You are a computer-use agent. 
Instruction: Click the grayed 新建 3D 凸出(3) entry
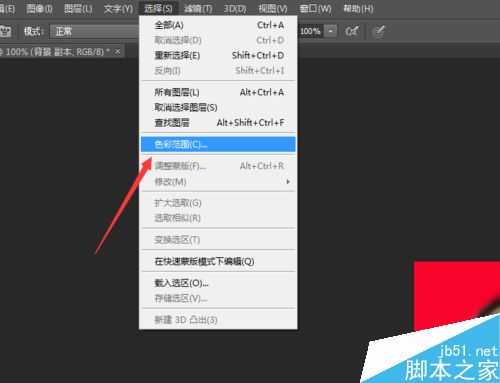(218, 320)
